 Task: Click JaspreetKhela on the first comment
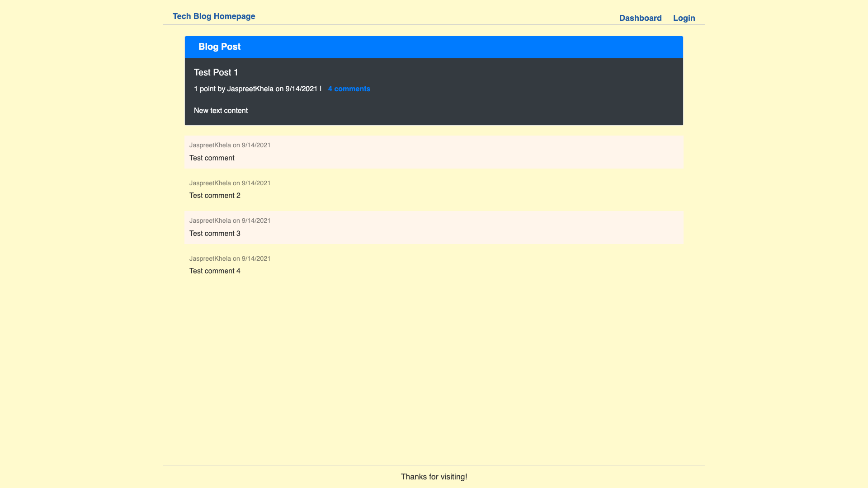point(209,145)
